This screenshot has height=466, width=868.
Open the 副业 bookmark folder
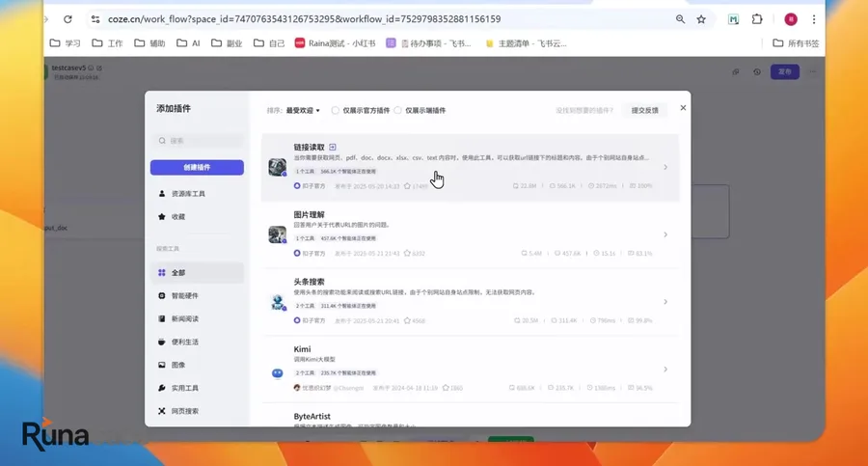tap(227, 43)
